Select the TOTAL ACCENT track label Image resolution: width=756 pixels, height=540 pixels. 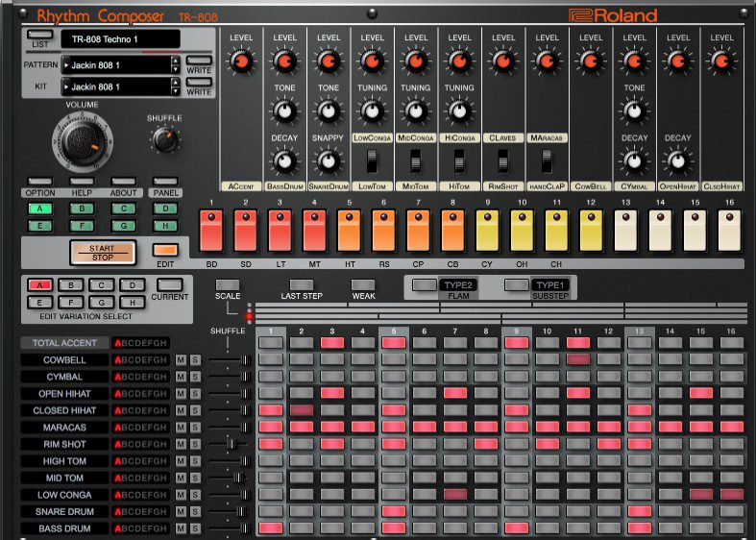(64, 343)
